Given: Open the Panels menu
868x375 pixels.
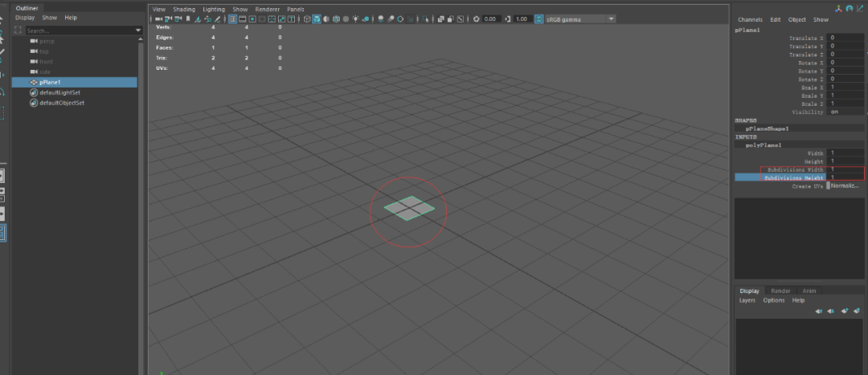Looking at the screenshot, I should [296, 10].
